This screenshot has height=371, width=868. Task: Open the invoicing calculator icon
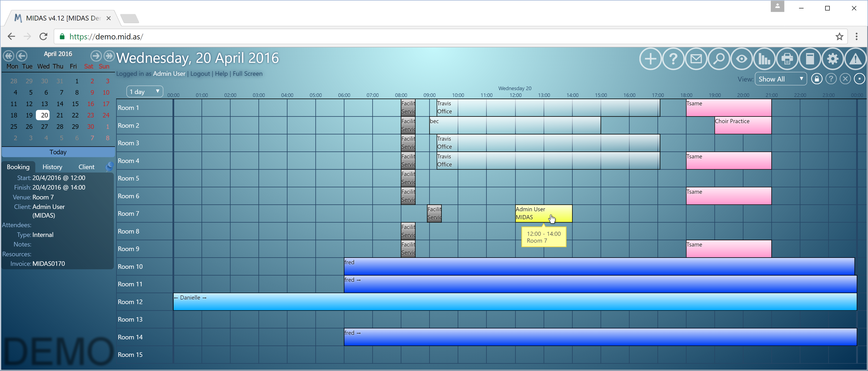point(810,59)
